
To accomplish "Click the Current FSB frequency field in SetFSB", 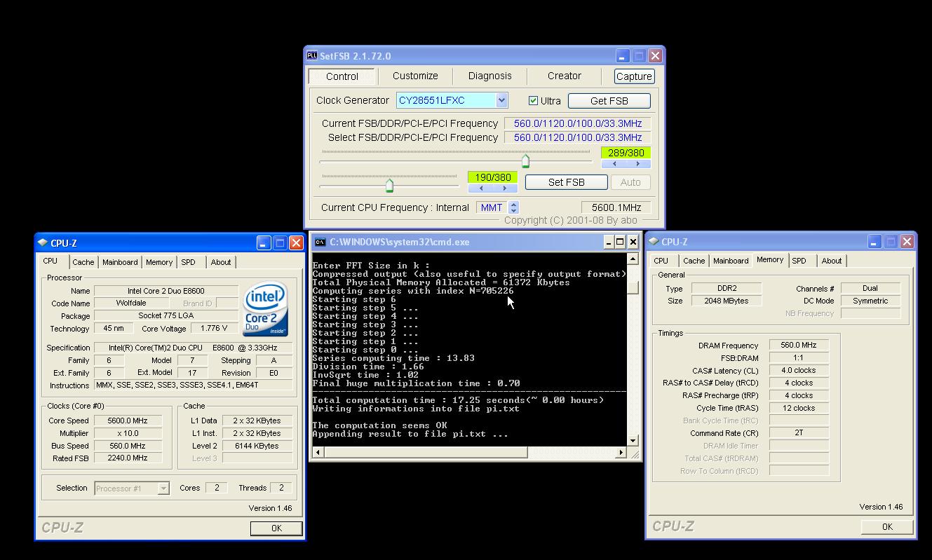I will (577, 123).
